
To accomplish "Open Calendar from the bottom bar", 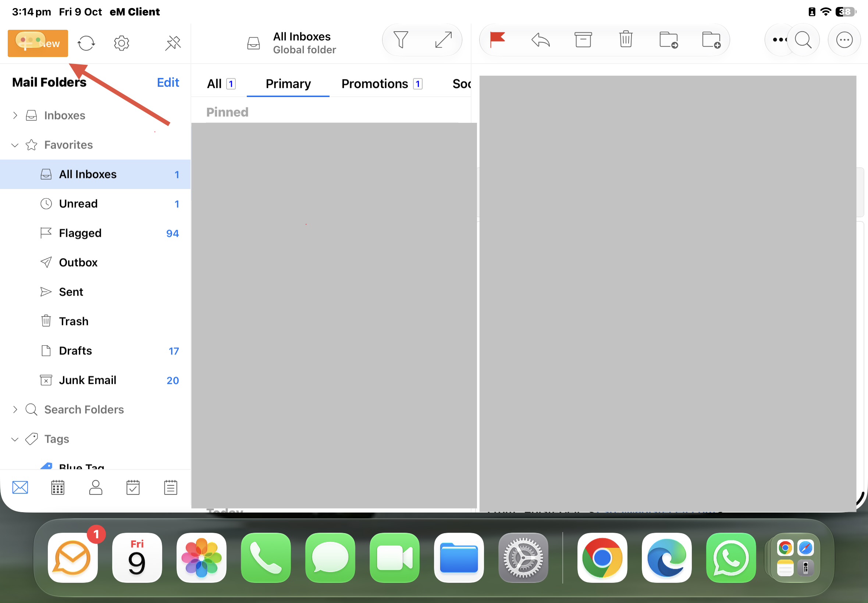I will [x=58, y=488].
